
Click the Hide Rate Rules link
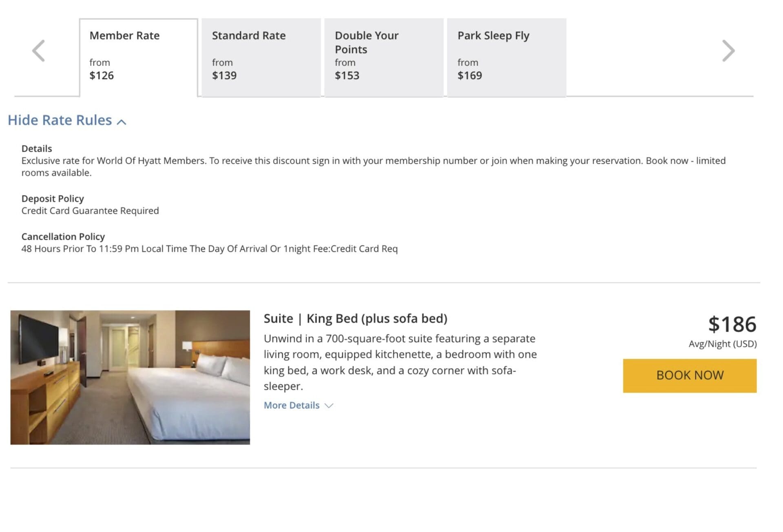pos(60,120)
